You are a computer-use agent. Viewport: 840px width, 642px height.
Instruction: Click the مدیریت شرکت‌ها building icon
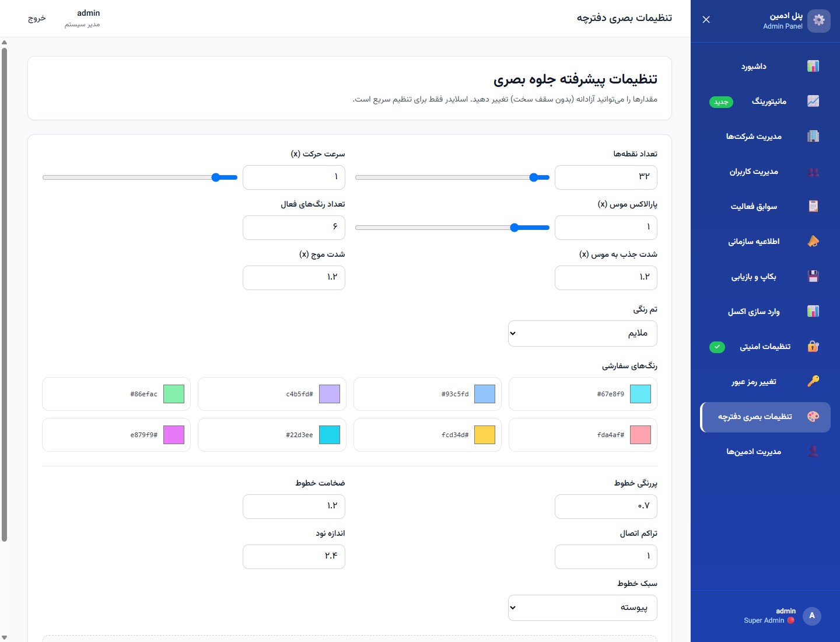click(x=813, y=137)
